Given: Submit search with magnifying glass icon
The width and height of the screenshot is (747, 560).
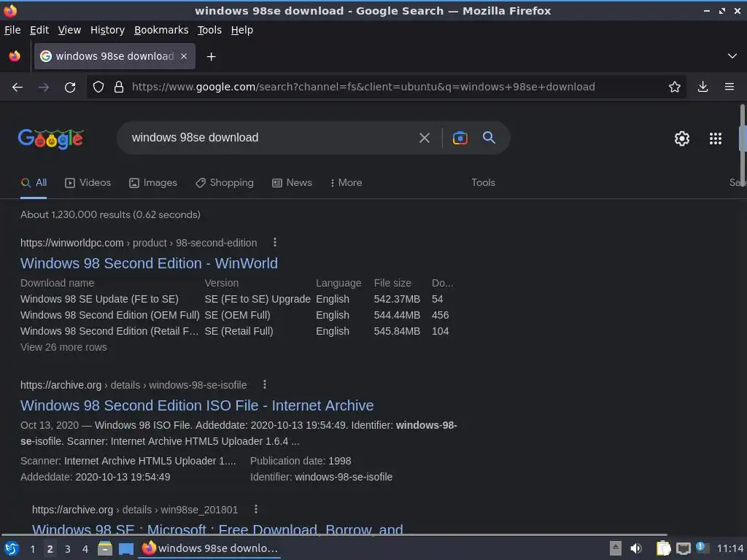Looking at the screenshot, I should click(x=489, y=138).
